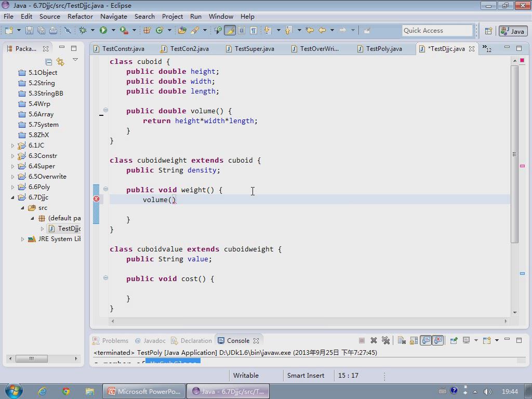Click the New file wizard icon
Viewport: 532px width, 399px height.
click(9, 31)
